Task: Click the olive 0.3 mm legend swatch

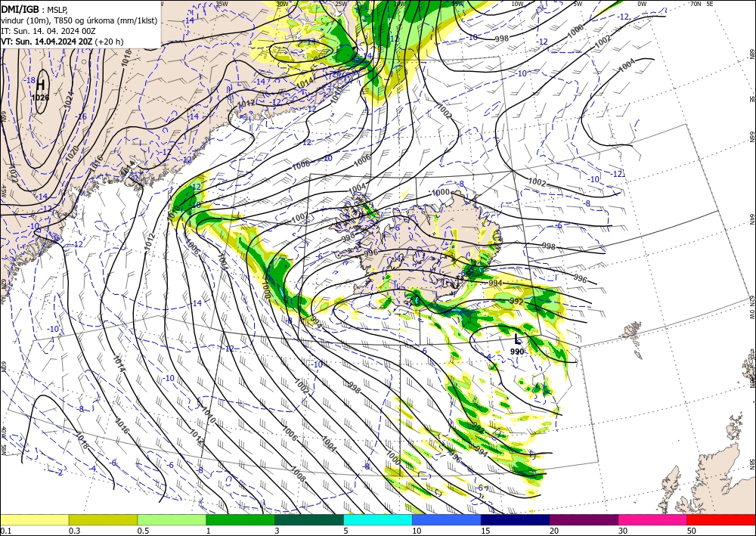Action: click(x=103, y=519)
